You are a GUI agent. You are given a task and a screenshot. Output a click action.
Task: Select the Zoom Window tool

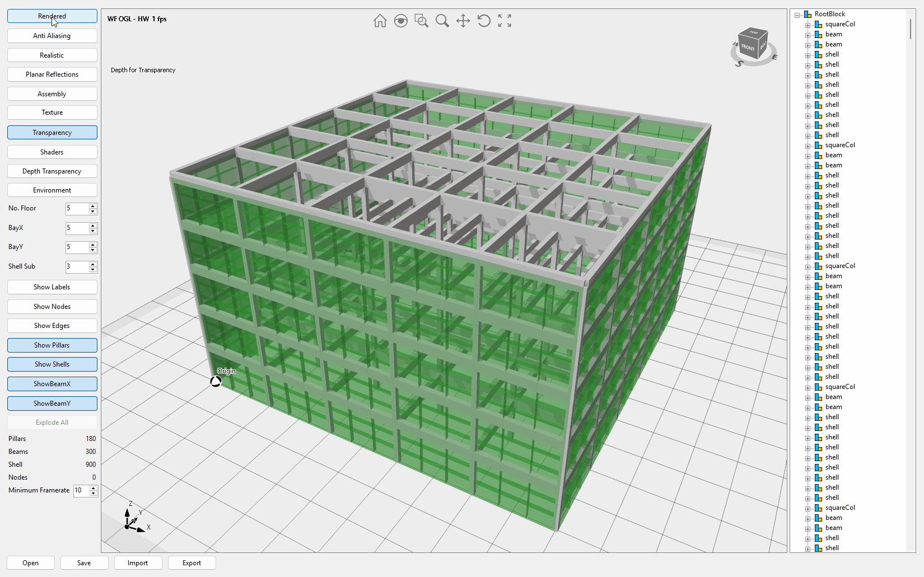click(421, 21)
